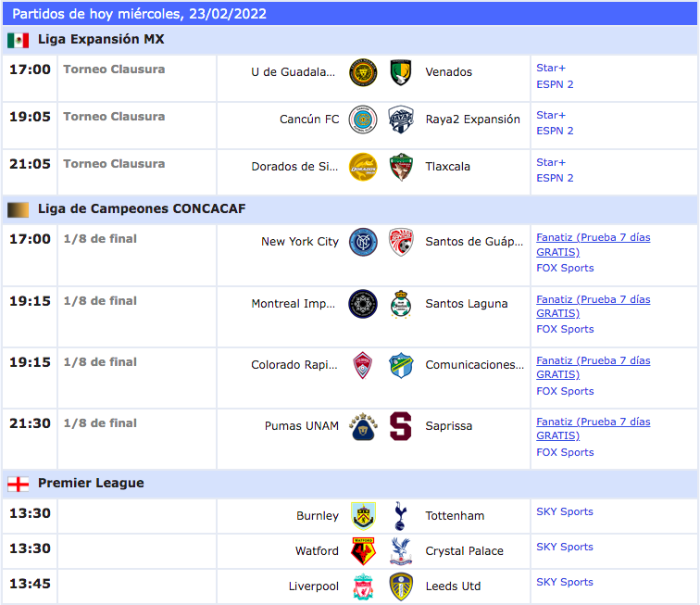
Task: Click ESPN 2 for Dorados vs Tlaxcala
Action: click(555, 178)
